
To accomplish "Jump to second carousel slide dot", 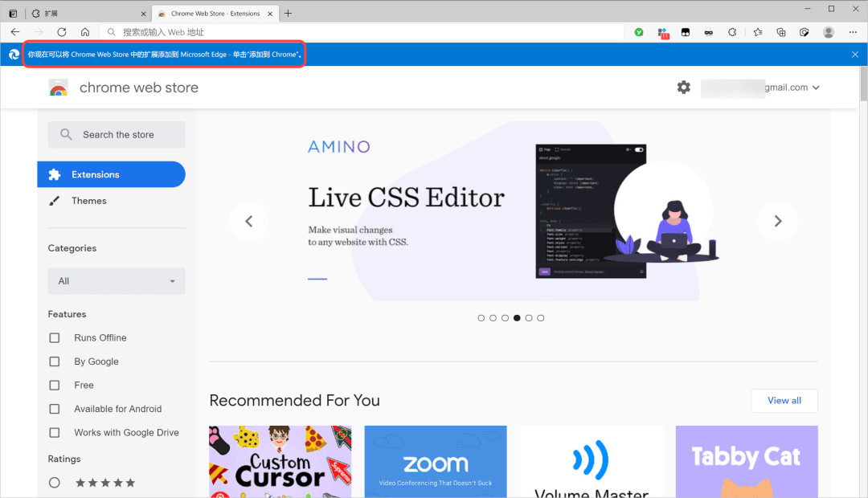I will (493, 318).
